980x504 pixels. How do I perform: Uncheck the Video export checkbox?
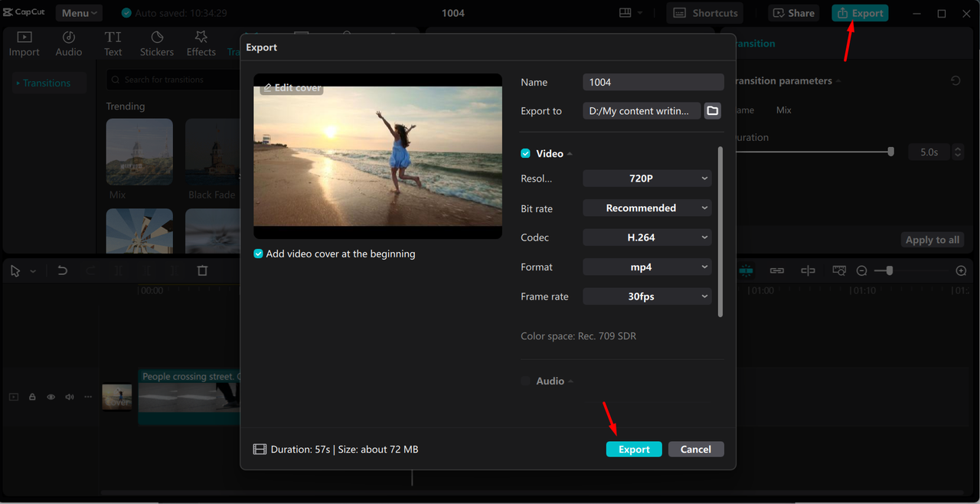pyautogui.click(x=525, y=153)
